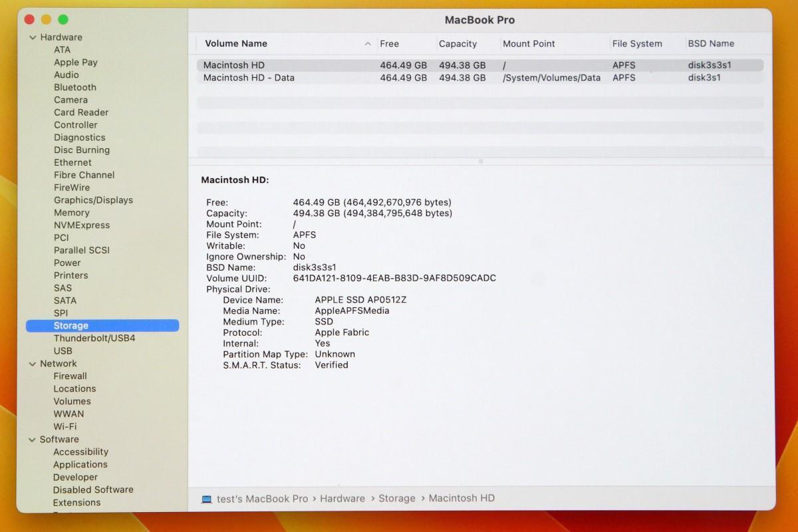Show Disabled Software entry

click(93, 490)
